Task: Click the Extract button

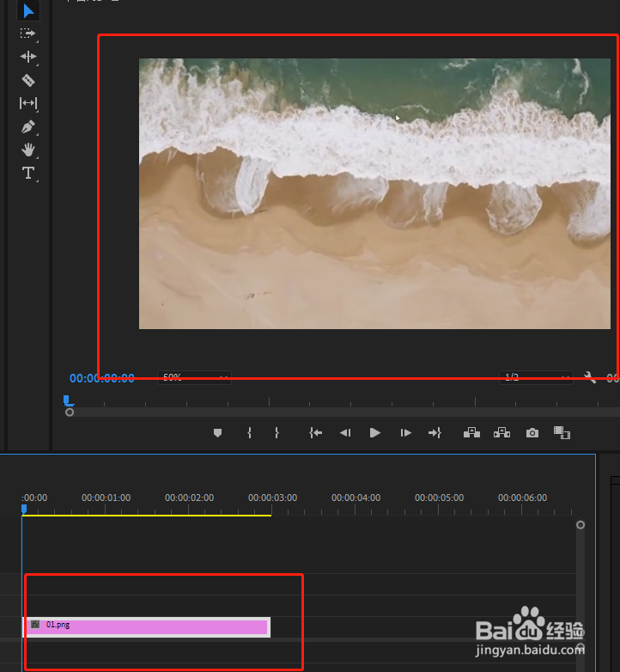Action: click(x=501, y=433)
